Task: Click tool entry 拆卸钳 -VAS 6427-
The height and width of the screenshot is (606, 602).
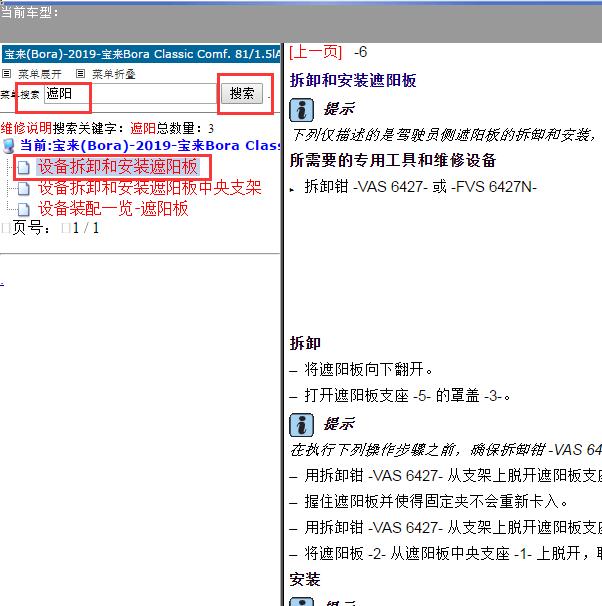Action: (x=420, y=187)
